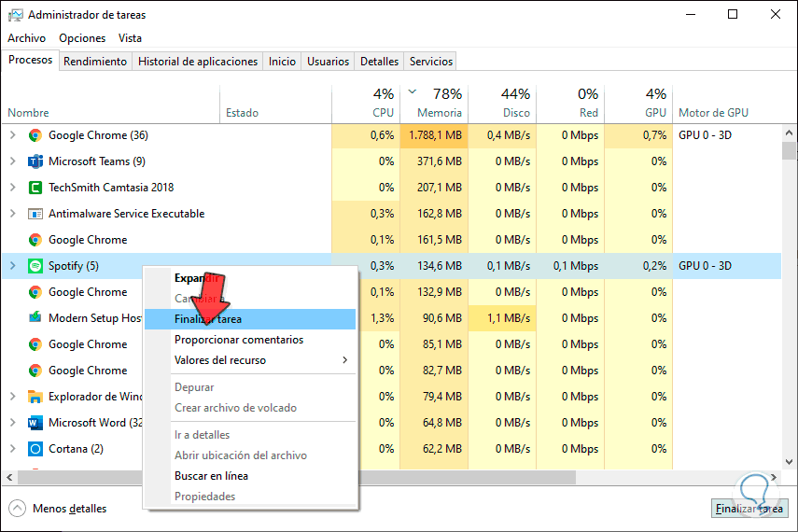Expand the Microsoft Teams (9) group

pos(13,161)
